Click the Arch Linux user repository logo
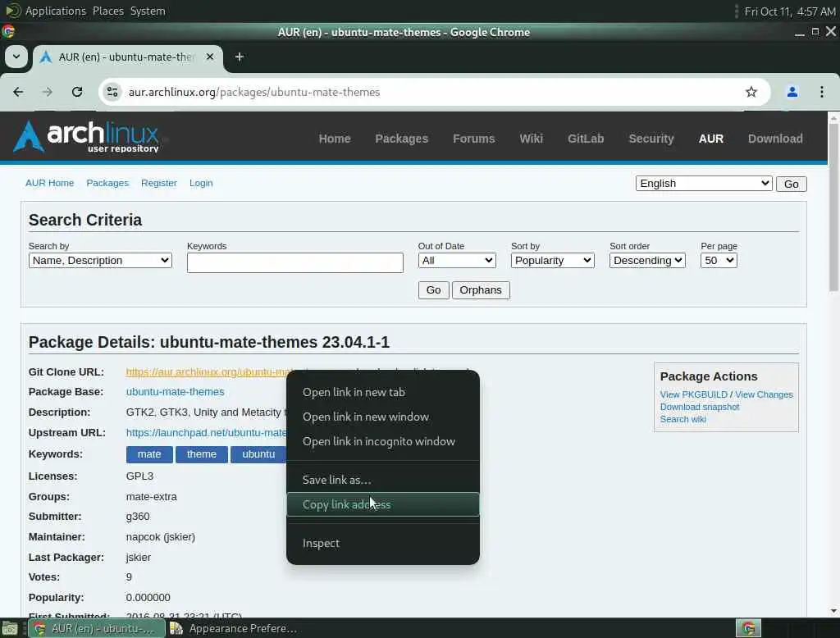Screen dimensions: 840x638 click(87, 137)
